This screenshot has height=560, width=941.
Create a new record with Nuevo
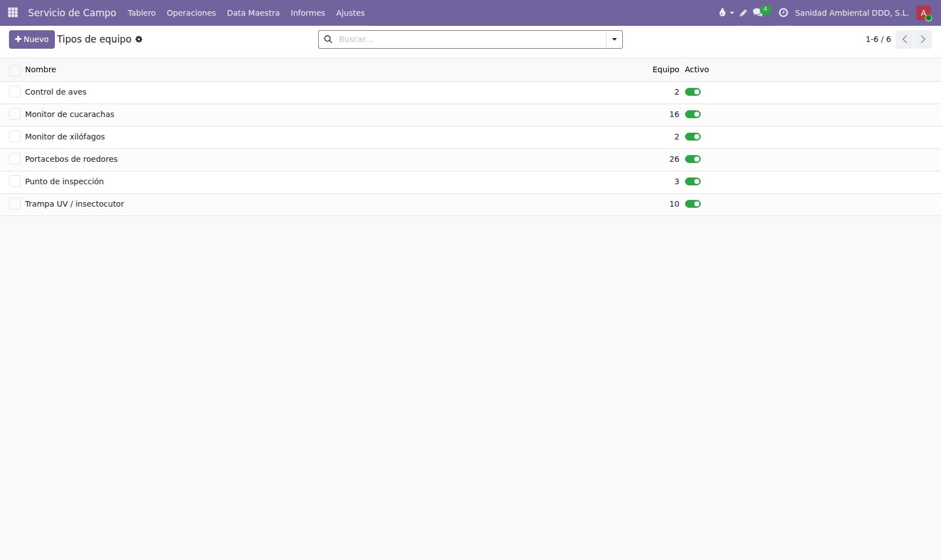click(x=32, y=39)
